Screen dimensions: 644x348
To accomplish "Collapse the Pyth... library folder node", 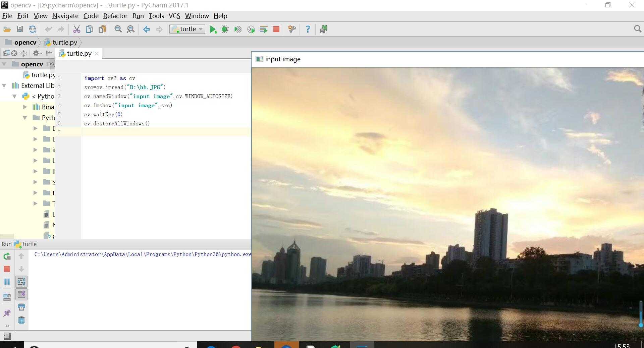I will pyautogui.click(x=25, y=118).
